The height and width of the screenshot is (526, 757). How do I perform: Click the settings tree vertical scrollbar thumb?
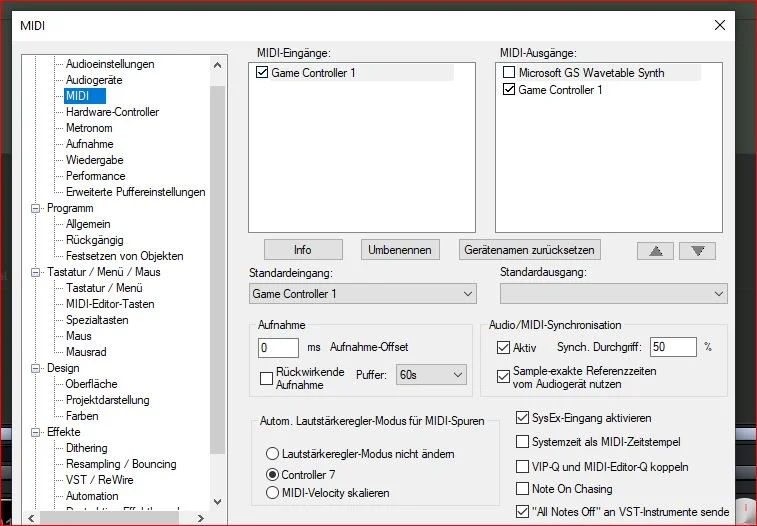tap(218, 270)
